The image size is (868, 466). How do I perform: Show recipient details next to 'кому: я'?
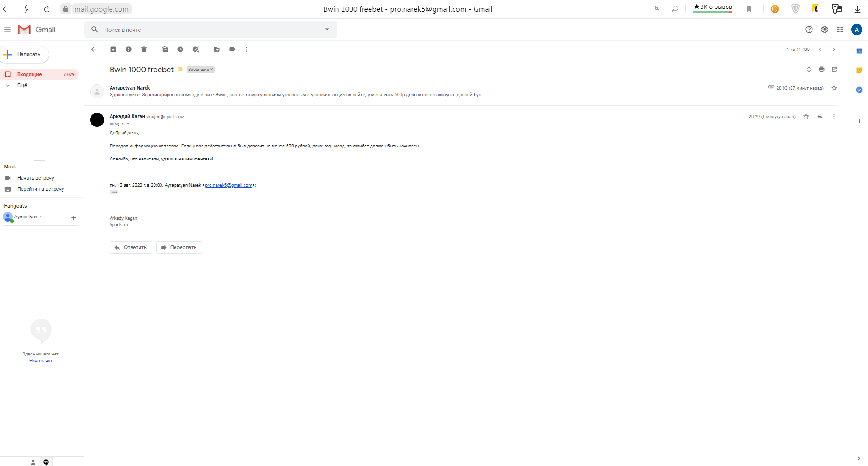128,124
